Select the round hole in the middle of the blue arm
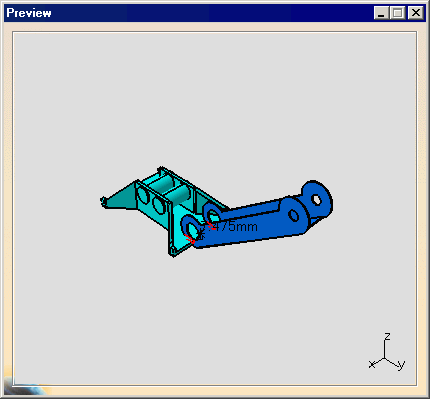 293,215
